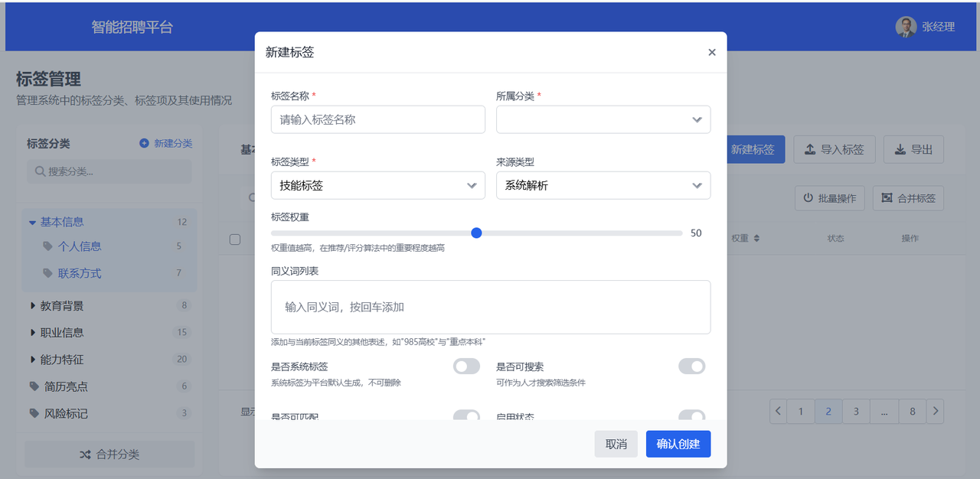Click the 张经理 user avatar
This screenshot has height=479, width=980.
(x=906, y=27)
